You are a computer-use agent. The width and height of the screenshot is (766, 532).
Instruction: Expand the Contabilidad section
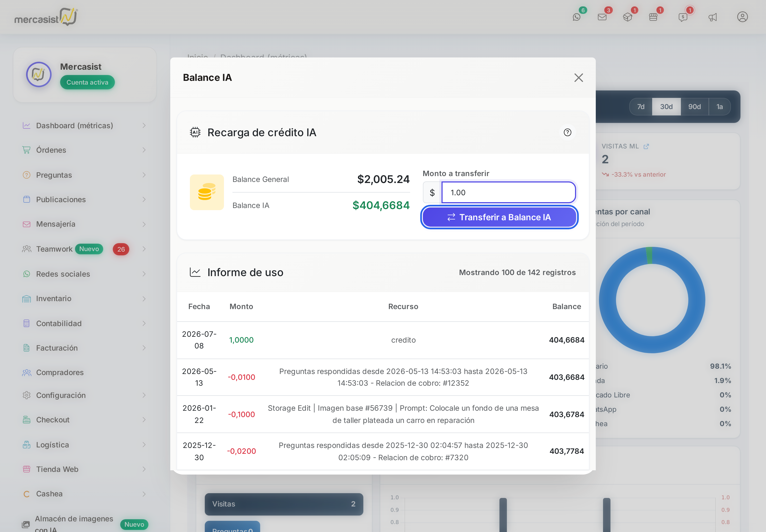coord(85,323)
